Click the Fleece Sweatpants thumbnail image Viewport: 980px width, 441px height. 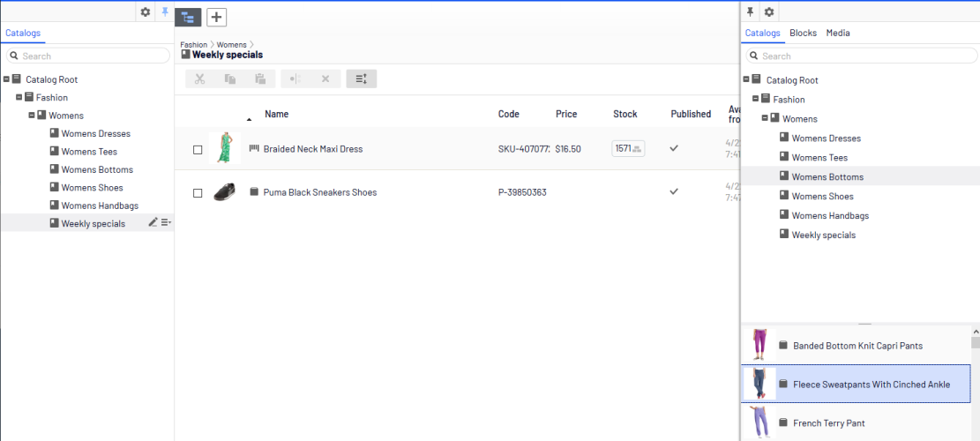tap(759, 384)
